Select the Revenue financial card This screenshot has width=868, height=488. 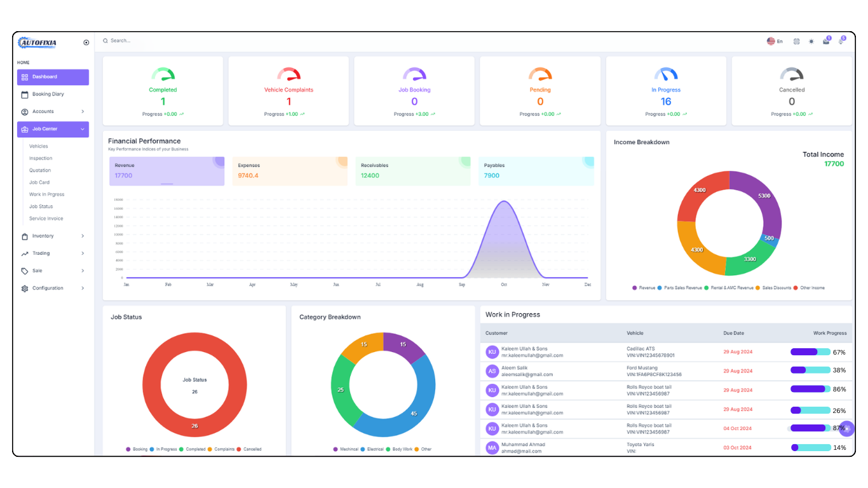(166, 172)
